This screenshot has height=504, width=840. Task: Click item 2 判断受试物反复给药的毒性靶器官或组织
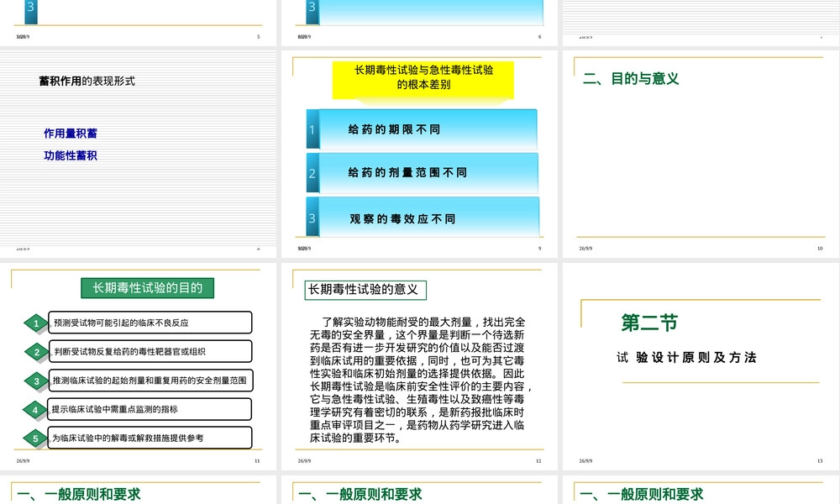[x=150, y=351]
